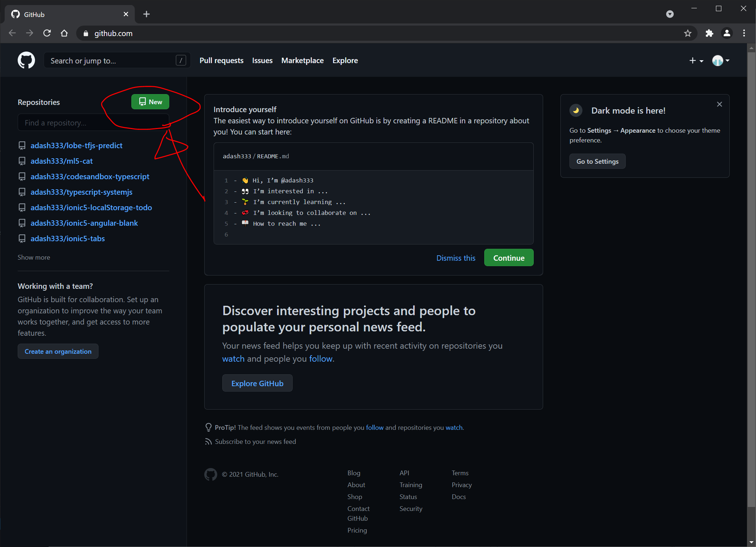This screenshot has width=756, height=547.
Task: Dismiss the Dark mode notice with X
Action: tap(720, 104)
